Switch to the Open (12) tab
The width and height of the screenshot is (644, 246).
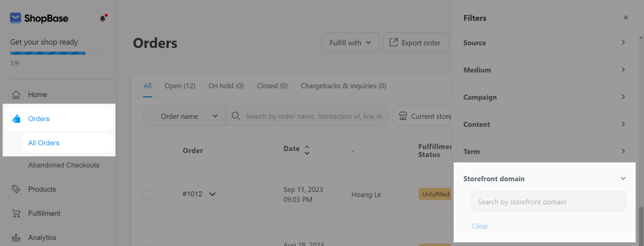coord(180,86)
